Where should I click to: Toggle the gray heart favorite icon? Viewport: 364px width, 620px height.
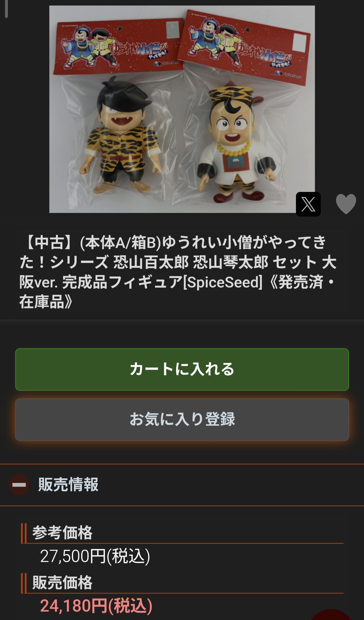click(x=346, y=204)
